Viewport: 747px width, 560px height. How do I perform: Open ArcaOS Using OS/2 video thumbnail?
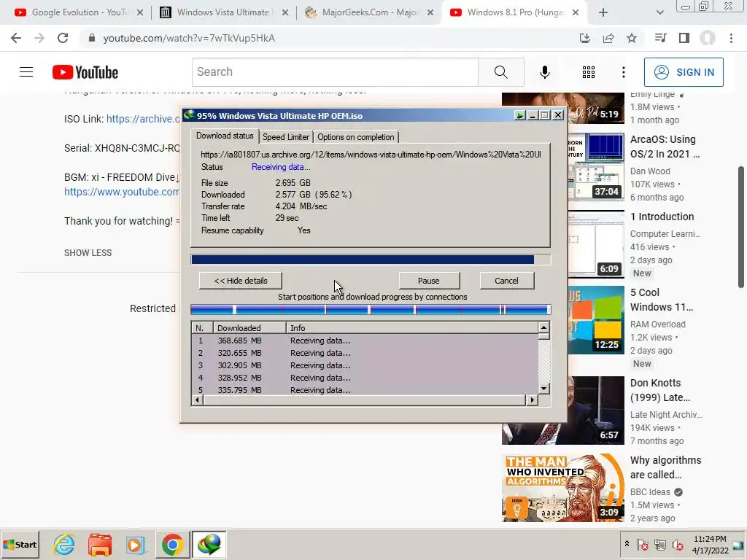[595, 167]
